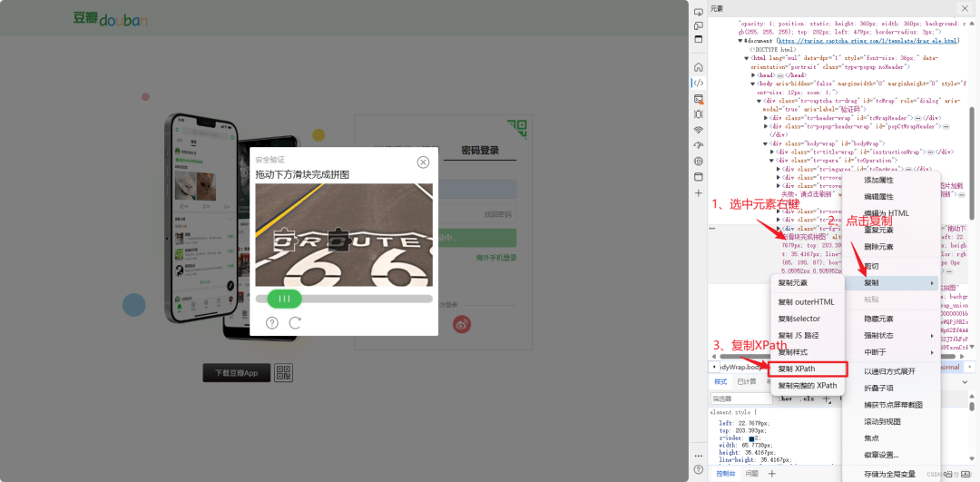Viewport: 980px width, 482px height.
Task: Select the Elements code icon in sidebar
Action: [698, 83]
